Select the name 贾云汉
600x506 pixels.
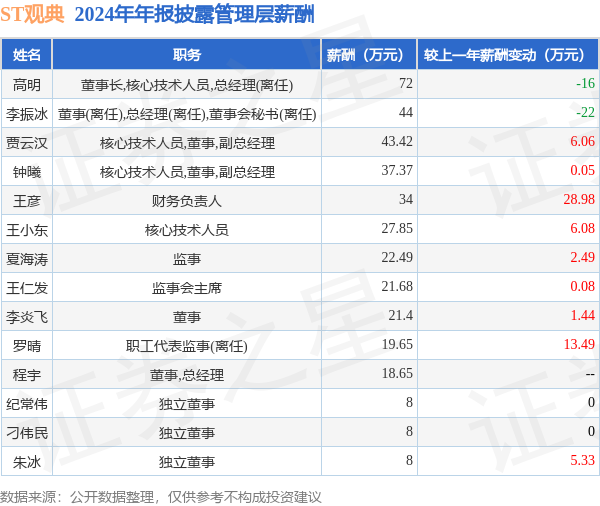[x=27, y=143]
